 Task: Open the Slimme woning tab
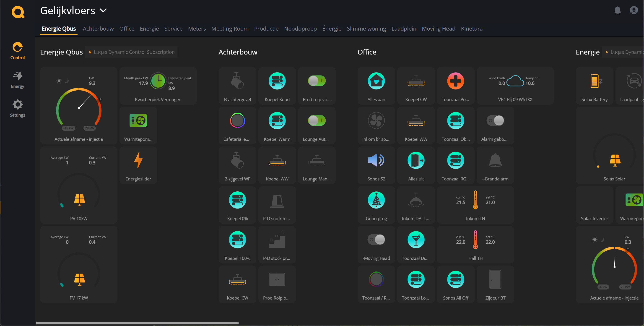[x=366, y=29]
